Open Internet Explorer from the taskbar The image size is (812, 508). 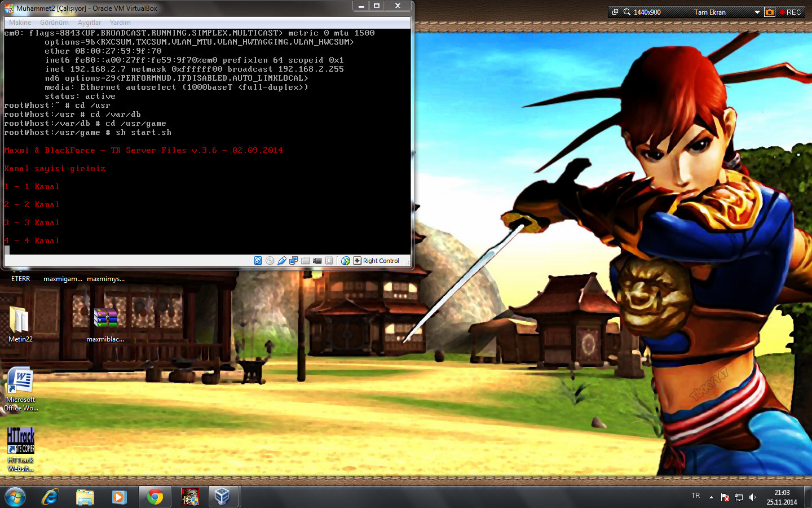[x=50, y=497]
